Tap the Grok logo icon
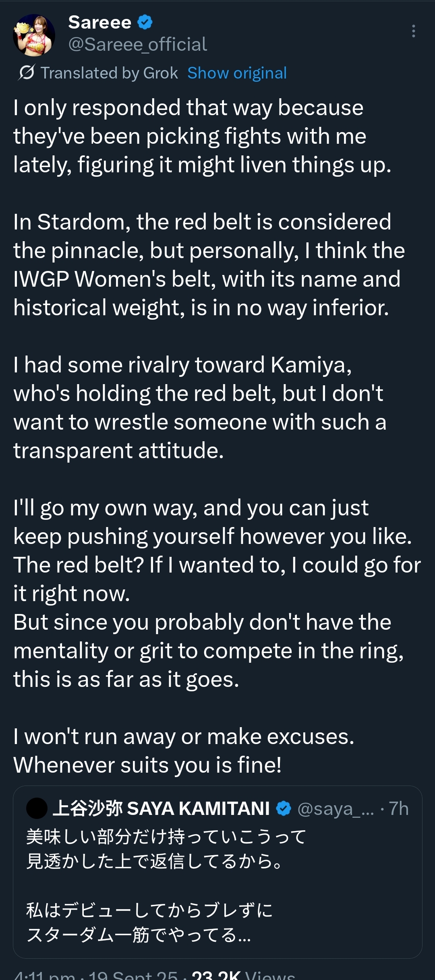This screenshot has width=435, height=980. [26, 73]
